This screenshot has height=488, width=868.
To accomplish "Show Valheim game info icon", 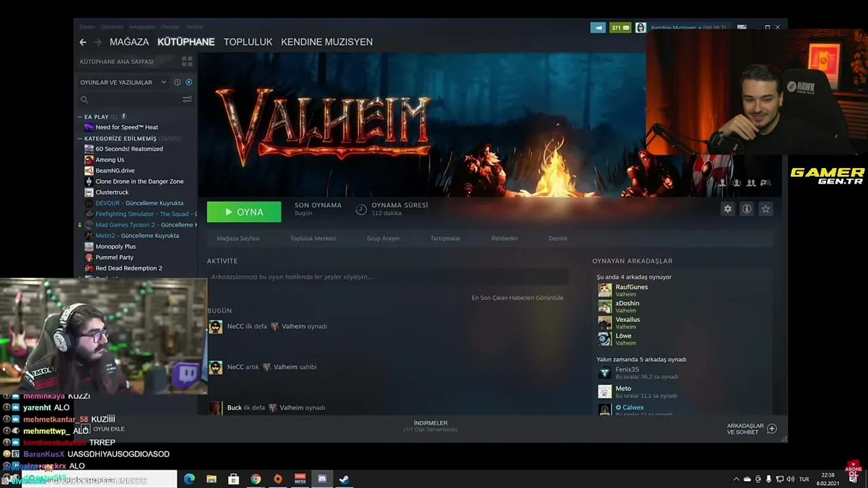I will (x=747, y=209).
